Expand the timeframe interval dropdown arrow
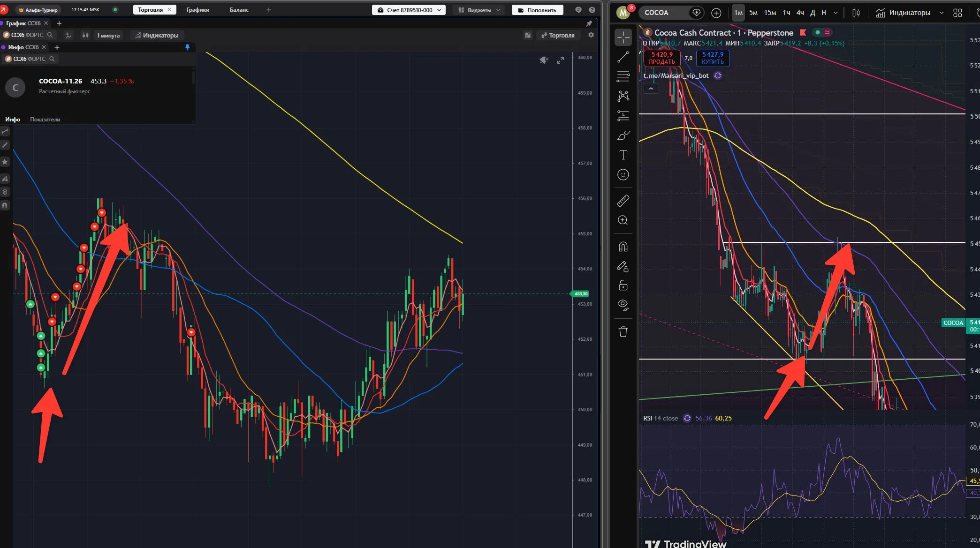Image resolution: width=980 pixels, height=548 pixels. 836,13
